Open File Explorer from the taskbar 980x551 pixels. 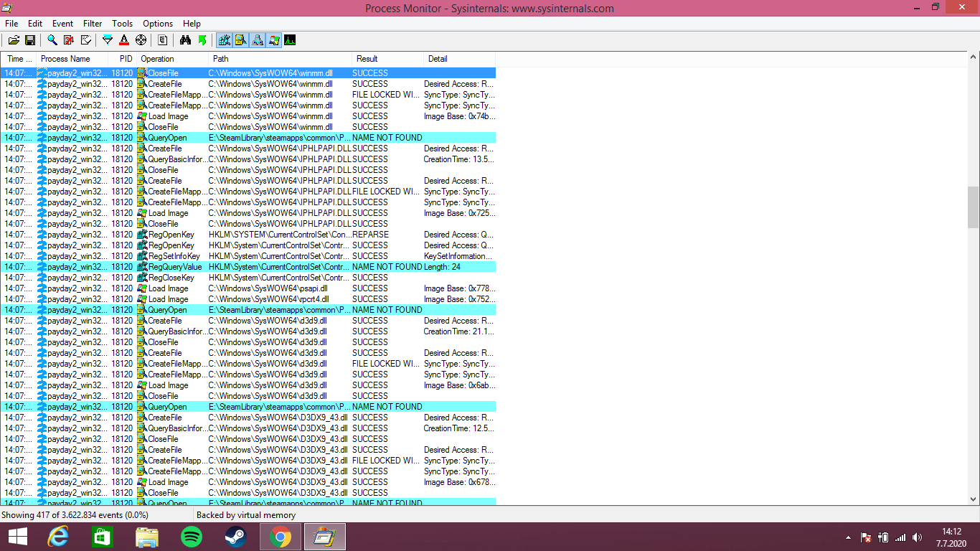click(x=146, y=537)
